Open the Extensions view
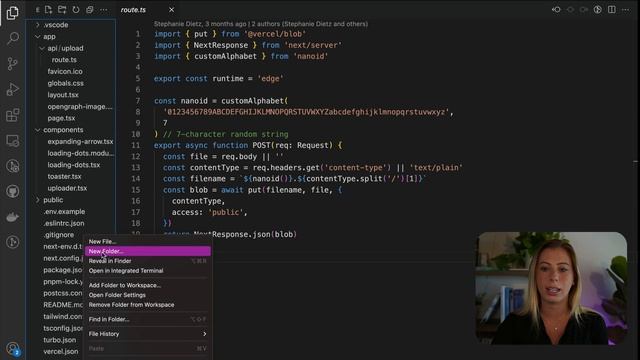 [x=13, y=115]
